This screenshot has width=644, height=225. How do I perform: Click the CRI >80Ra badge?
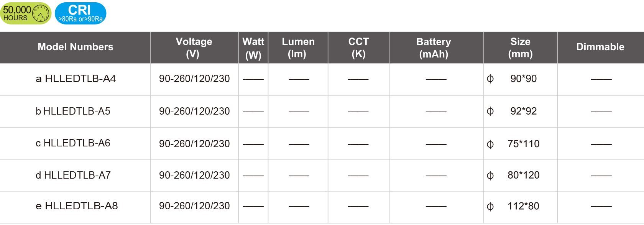coord(80,13)
